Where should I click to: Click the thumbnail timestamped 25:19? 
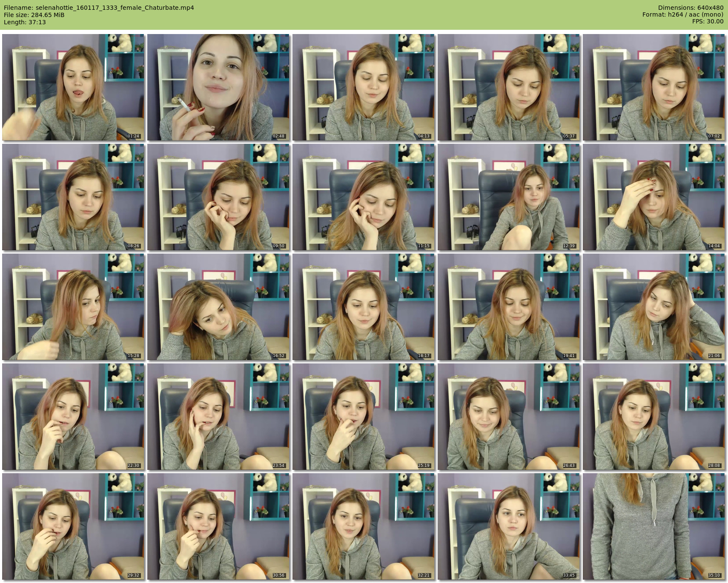363,417
